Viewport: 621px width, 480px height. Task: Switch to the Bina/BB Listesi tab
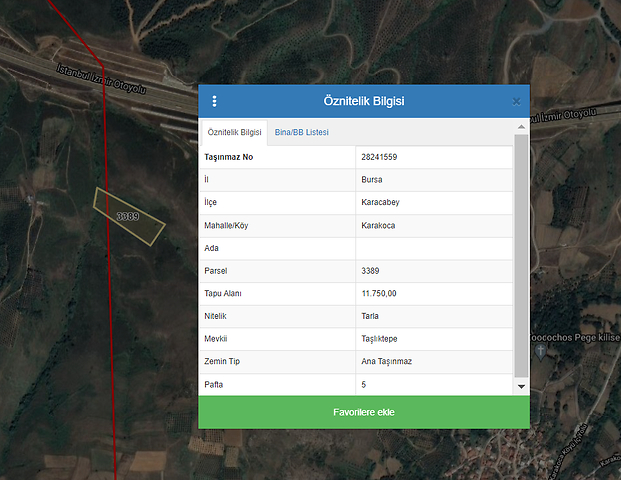point(301,132)
